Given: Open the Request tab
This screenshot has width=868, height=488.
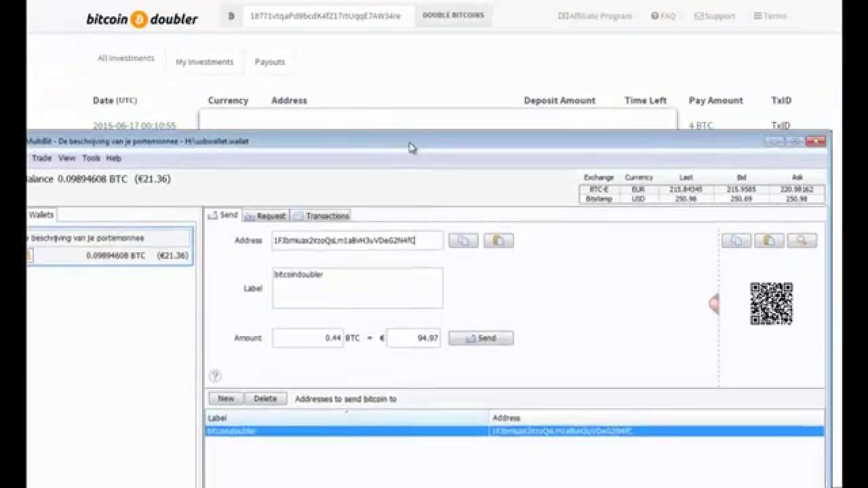Looking at the screenshot, I should (x=264, y=216).
